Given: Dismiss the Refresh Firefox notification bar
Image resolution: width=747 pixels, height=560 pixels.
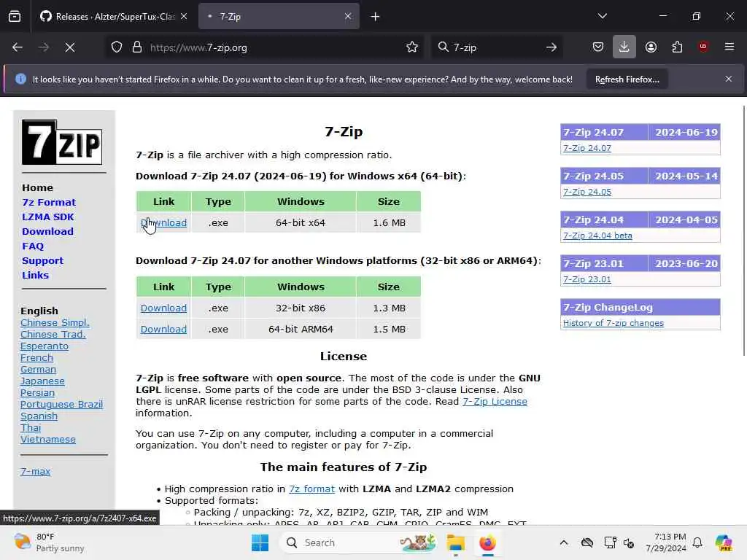Looking at the screenshot, I should coord(729,79).
